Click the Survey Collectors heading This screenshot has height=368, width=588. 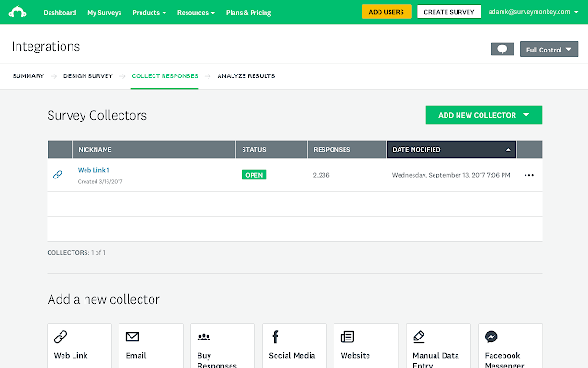96,115
